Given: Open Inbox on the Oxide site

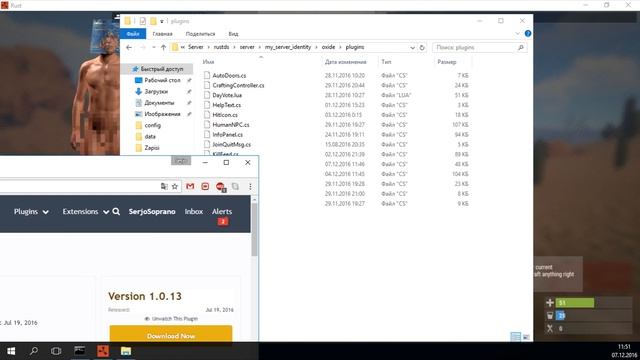Looking at the screenshot, I should tap(193, 211).
